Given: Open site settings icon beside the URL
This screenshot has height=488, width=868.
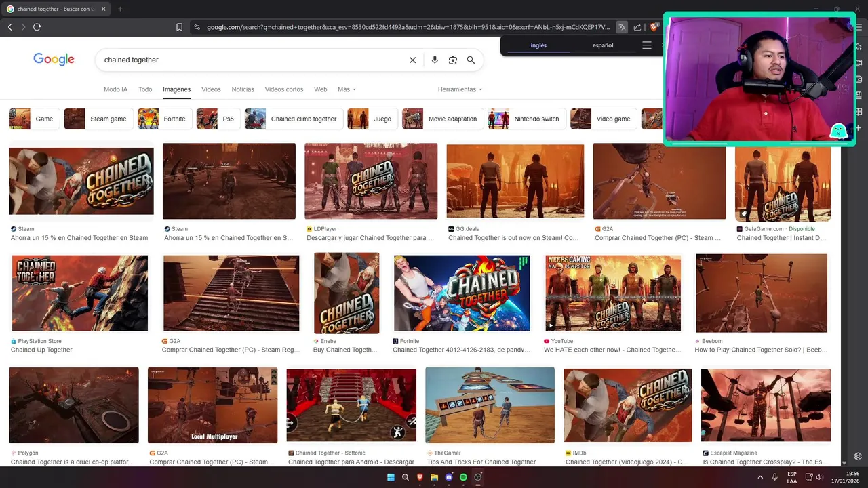Looking at the screenshot, I should tap(197, 27).
